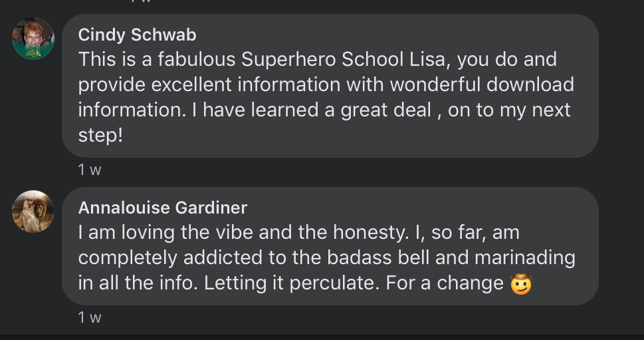Open Annalouise Gardiner's profile picture
644x340 pixels.
[x=33, y=212]
